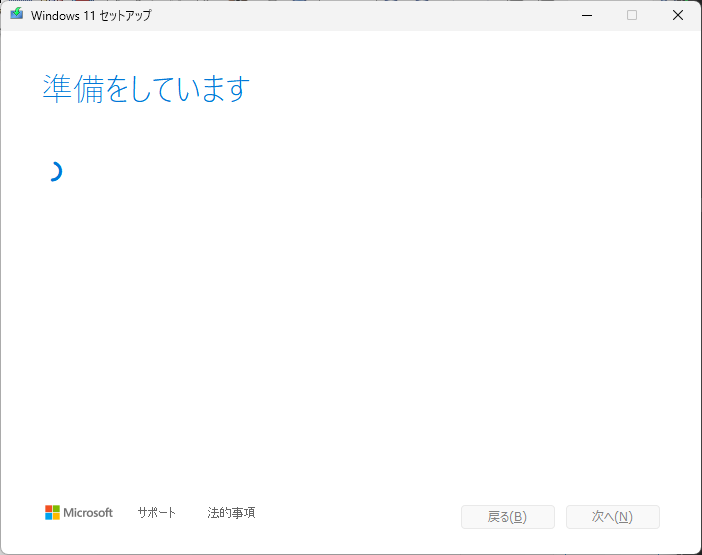Viewport: 702px width, 555px height.
Task: Click the Windows 11 セットアップ title text
Action: click(x=91, y=16)
